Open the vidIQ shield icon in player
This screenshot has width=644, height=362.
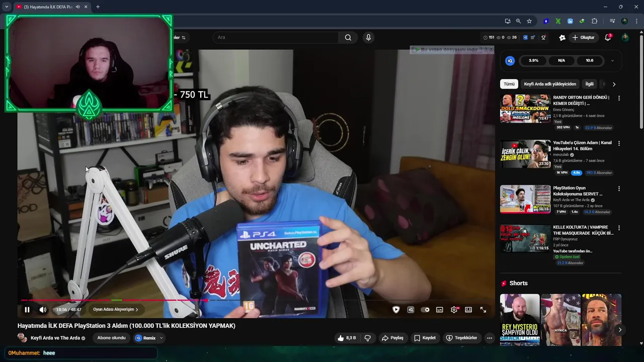point(396,310)
